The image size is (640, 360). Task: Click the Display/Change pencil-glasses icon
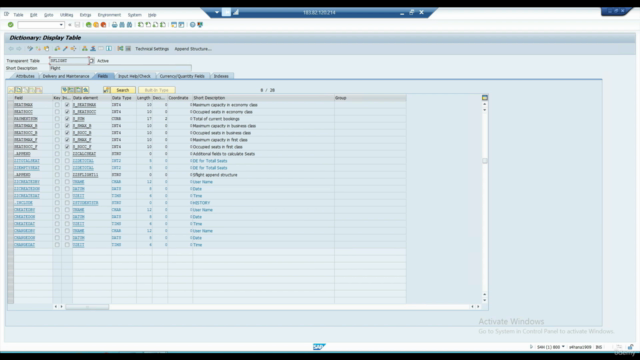coord(30,49)
